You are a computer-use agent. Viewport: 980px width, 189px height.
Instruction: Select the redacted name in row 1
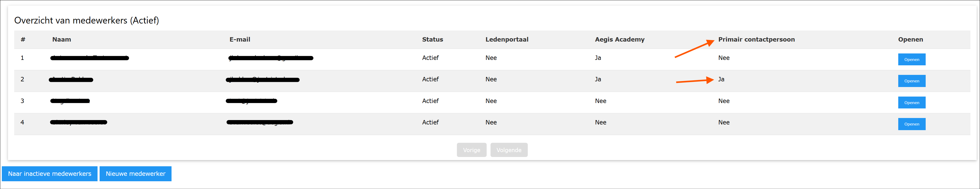[x=90, y=58]
